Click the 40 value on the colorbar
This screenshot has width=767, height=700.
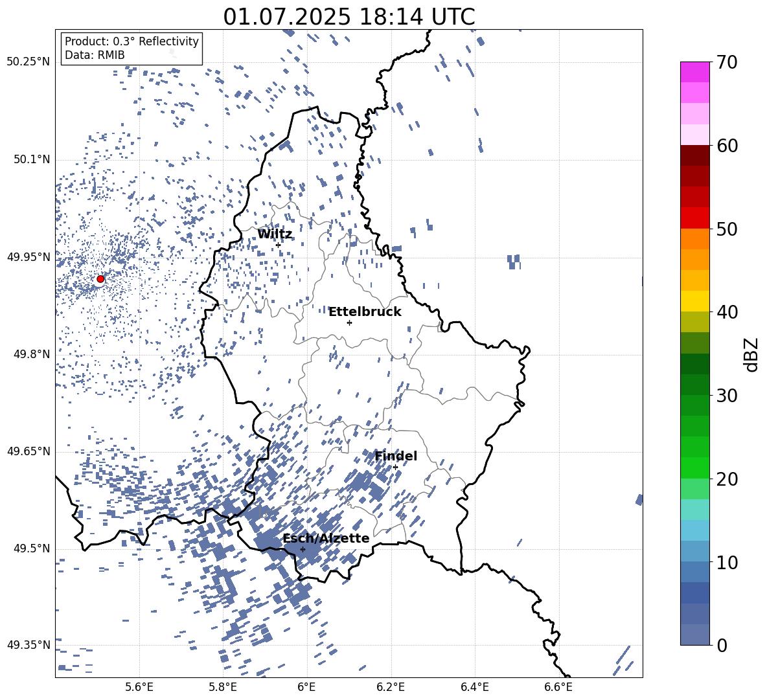pos(727,312)
